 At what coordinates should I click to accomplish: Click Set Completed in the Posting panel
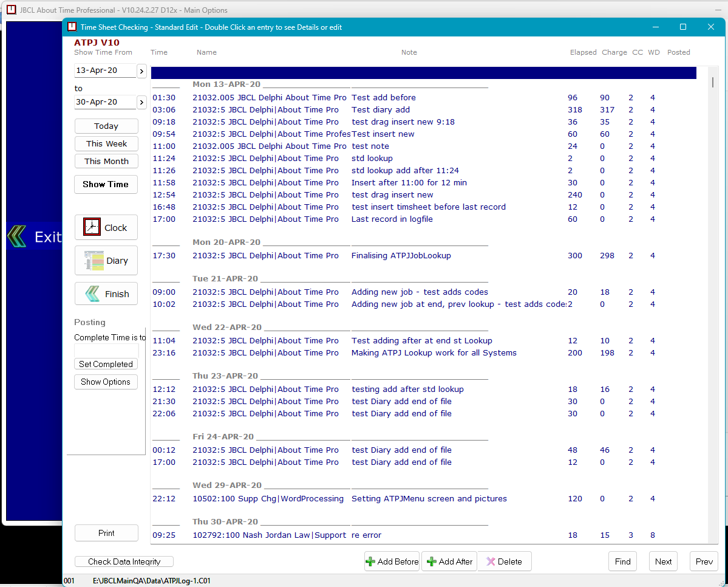106,364
